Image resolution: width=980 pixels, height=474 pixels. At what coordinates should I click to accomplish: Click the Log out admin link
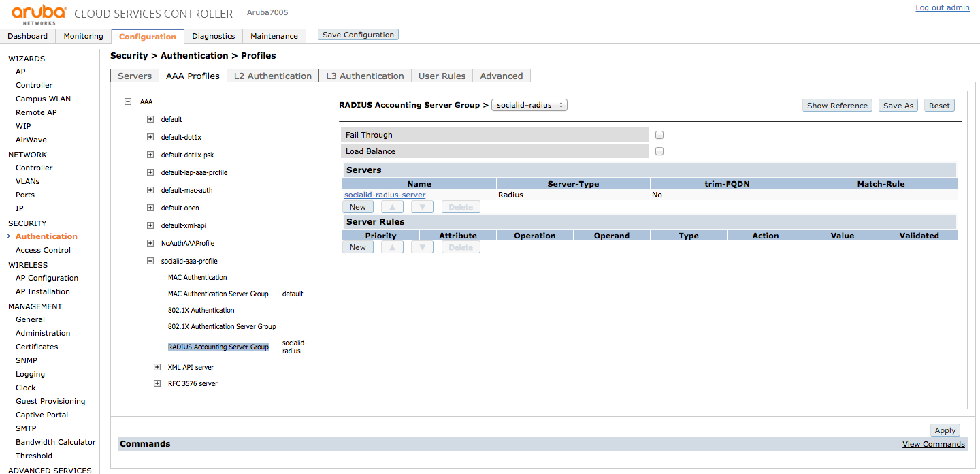tap(943, 7)
